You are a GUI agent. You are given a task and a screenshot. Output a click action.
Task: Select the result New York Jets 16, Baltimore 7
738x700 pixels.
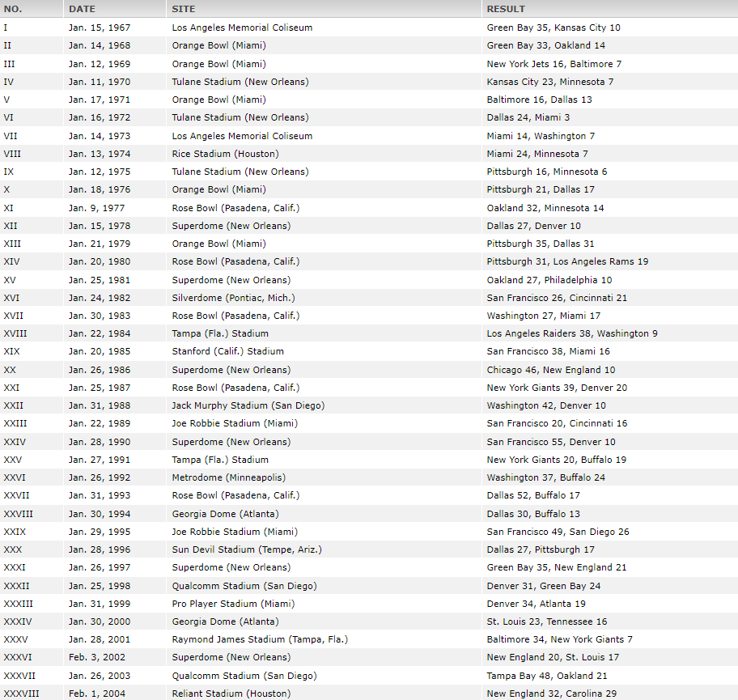tap(553, 64)
